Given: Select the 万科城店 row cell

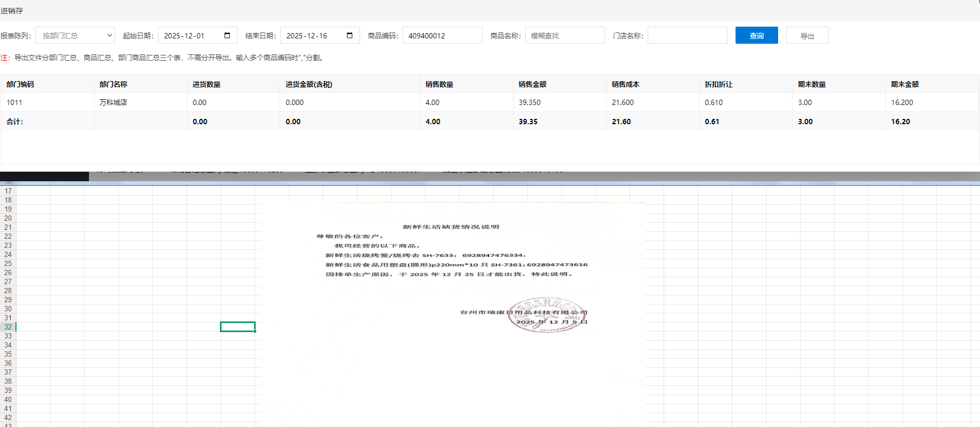Looking at the screenshot, I should [x=113, y=102].
